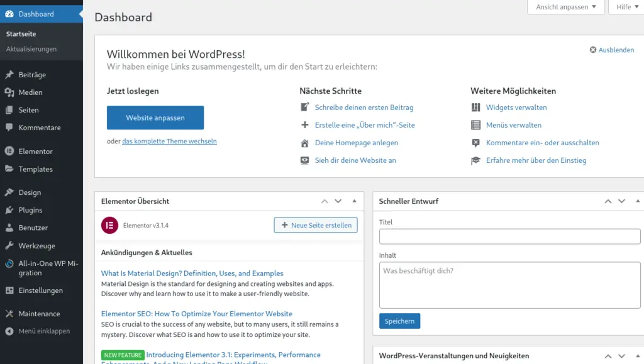Select the Design brush icon
644x364 pixels.
click(11, 192)
